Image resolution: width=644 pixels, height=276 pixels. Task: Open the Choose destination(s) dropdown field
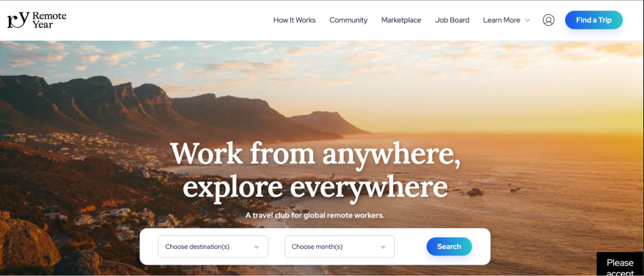213,246
